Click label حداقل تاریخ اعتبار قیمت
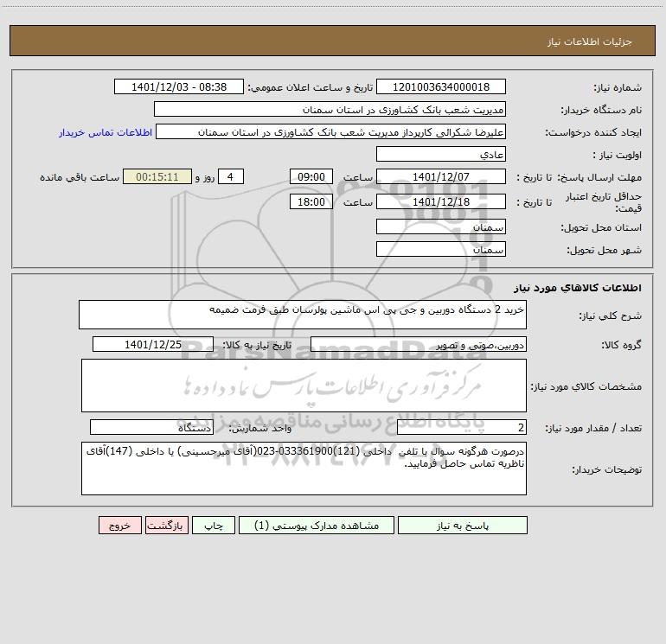Viewport: 666px width, 644px height. coord(604,202)
